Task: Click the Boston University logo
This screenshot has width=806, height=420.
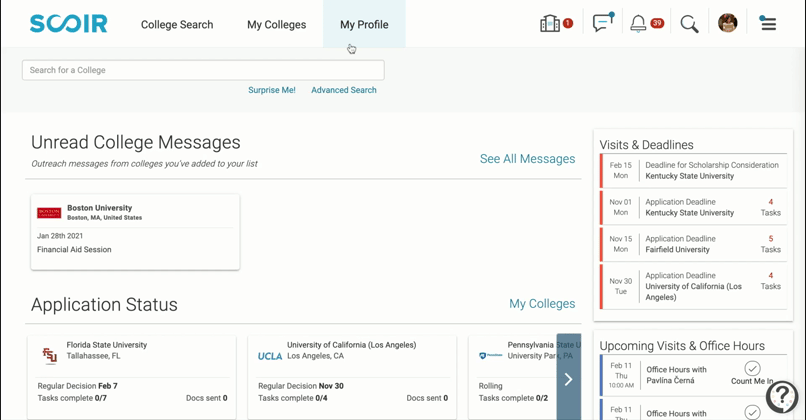Action: (x=49, y=213)
